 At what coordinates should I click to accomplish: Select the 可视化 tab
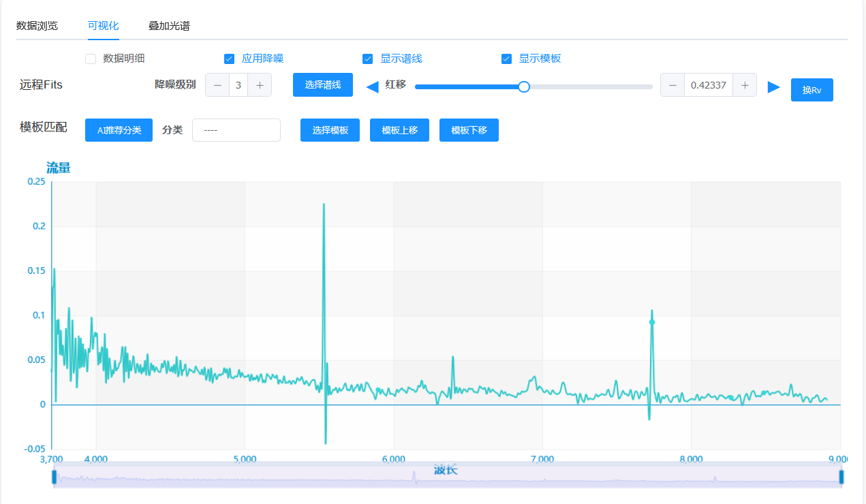click(x=103, y=26)
